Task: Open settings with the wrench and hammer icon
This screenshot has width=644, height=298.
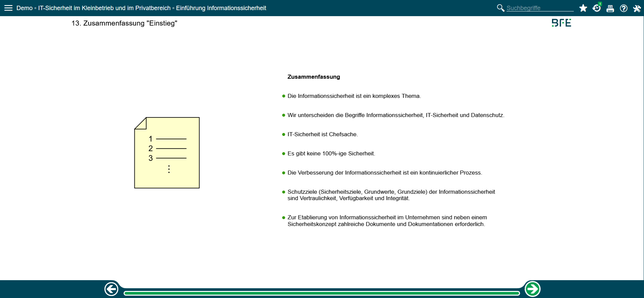Action: [x=637, y=8]
